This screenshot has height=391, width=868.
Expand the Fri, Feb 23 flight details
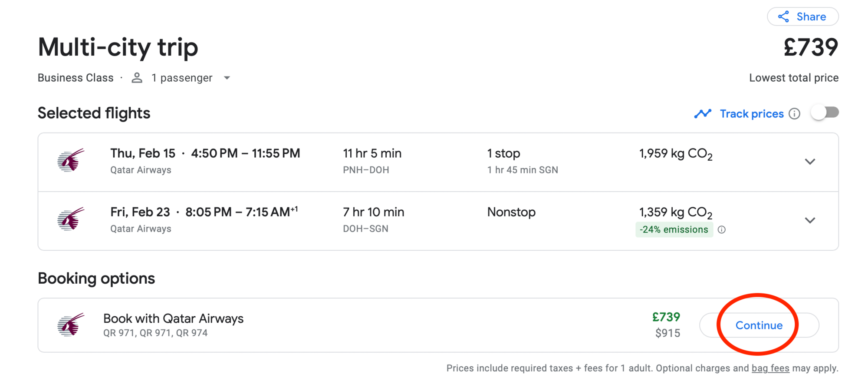click(x=810, y=220)
